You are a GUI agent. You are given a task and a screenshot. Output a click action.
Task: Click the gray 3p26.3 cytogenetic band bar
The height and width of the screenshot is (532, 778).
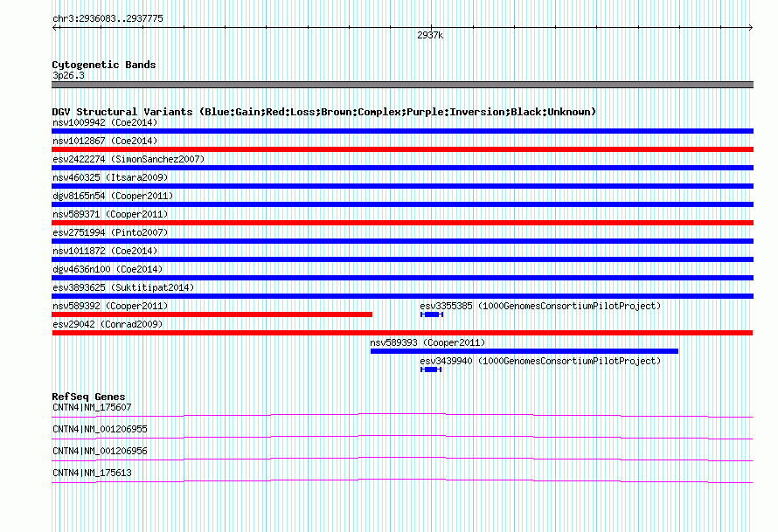(x=402, y=85)
